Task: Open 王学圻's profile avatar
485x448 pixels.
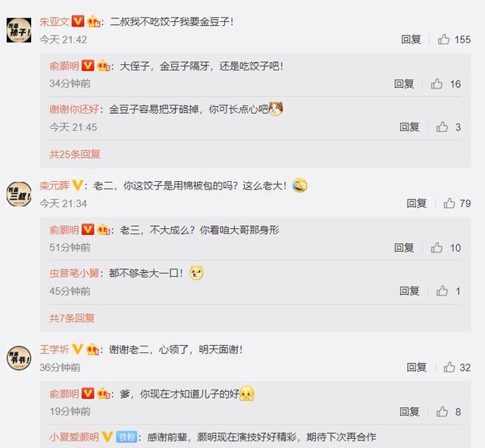Action: [x=19, y=358]
